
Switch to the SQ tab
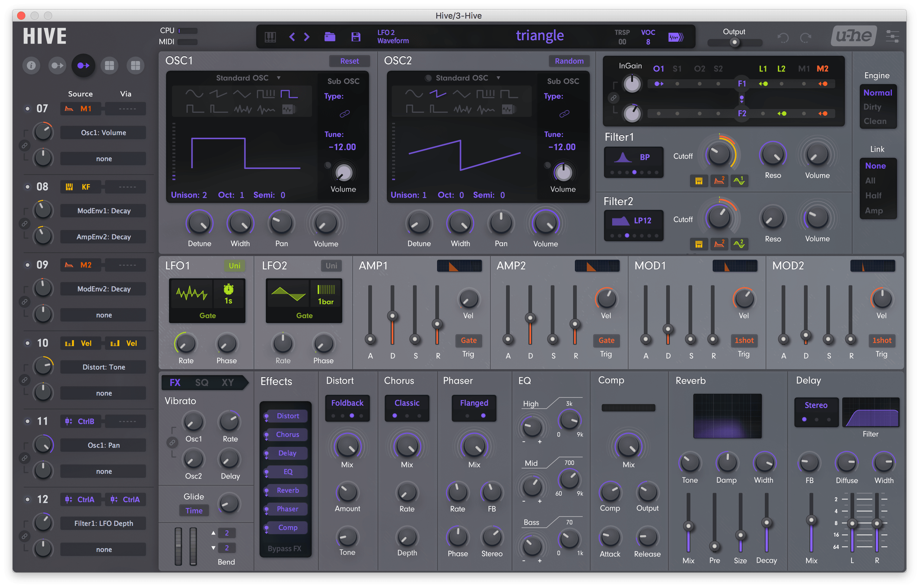click(x=201, y=383)
